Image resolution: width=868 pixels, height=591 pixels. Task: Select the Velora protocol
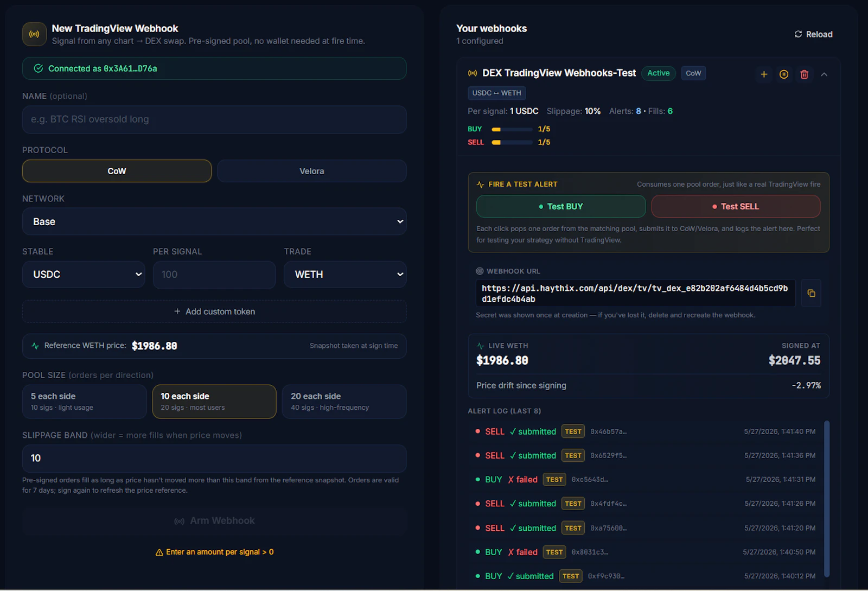coord(312,171)
